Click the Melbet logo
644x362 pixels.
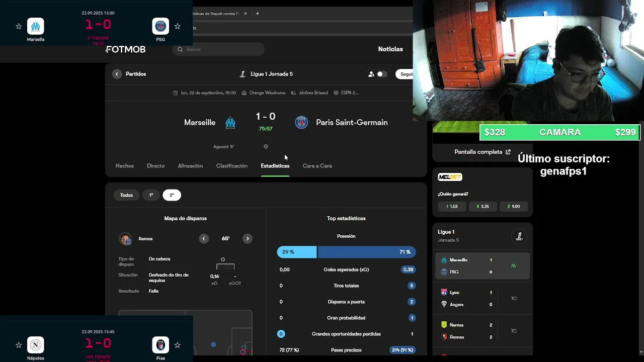point(450,177)
